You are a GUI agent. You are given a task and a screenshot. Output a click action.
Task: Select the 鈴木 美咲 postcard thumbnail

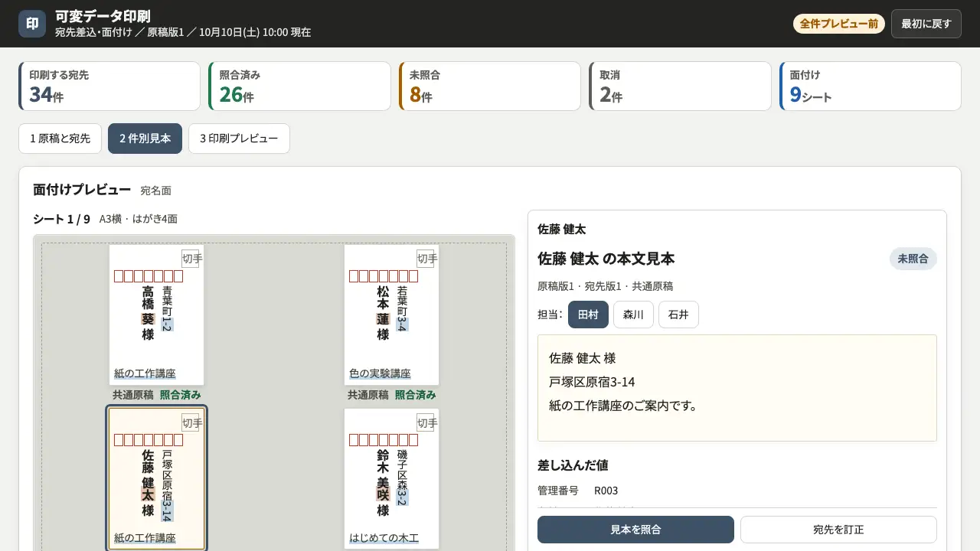pos(391,478)
